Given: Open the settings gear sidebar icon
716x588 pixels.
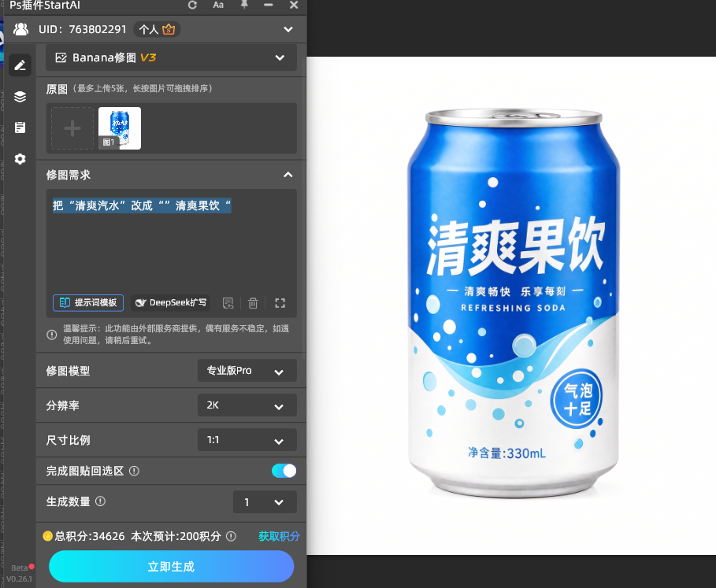Looking at the screenshot, I should click(x=20, y=159).
